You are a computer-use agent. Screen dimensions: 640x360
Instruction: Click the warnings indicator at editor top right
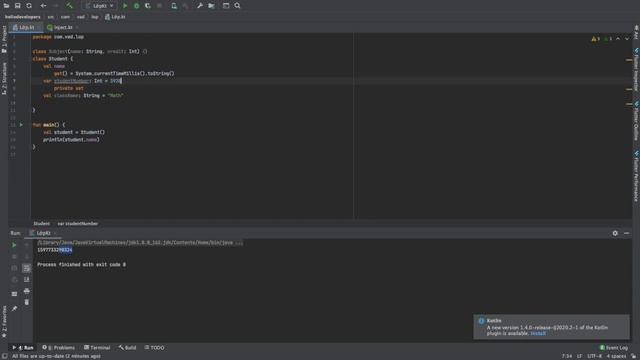click(x=596, y=39)
